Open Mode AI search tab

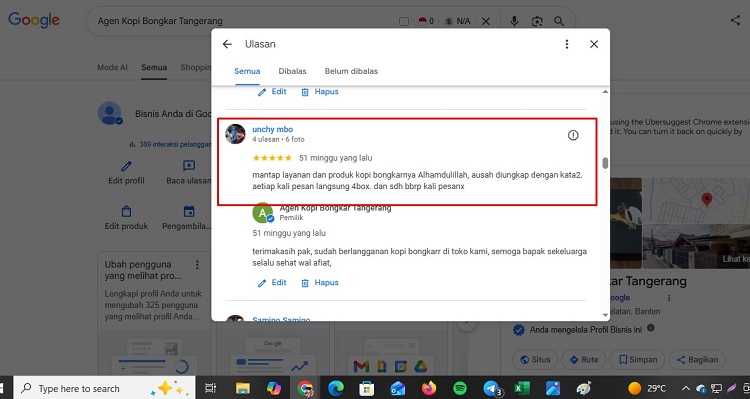(112, 67)
